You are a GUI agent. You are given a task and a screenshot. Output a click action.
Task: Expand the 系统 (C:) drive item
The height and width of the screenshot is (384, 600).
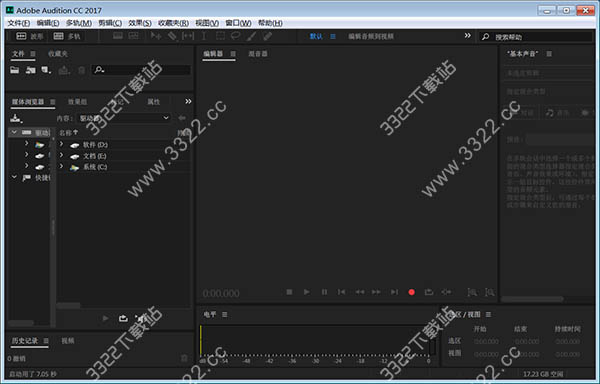tap(62, 167)
